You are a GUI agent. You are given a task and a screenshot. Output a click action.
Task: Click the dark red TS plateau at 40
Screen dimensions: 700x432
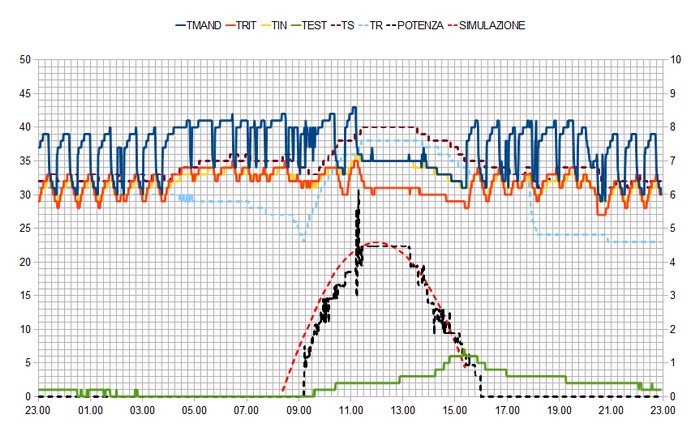click(388, 127)
